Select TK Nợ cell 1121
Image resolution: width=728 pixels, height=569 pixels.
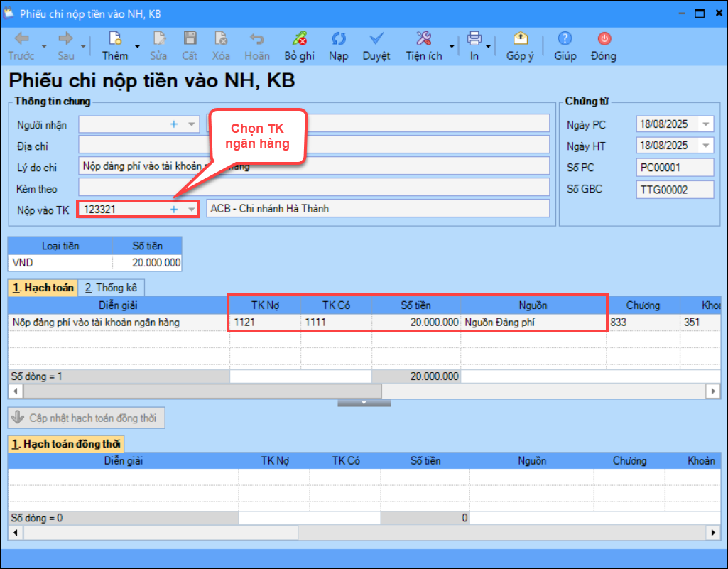[265, 323]
